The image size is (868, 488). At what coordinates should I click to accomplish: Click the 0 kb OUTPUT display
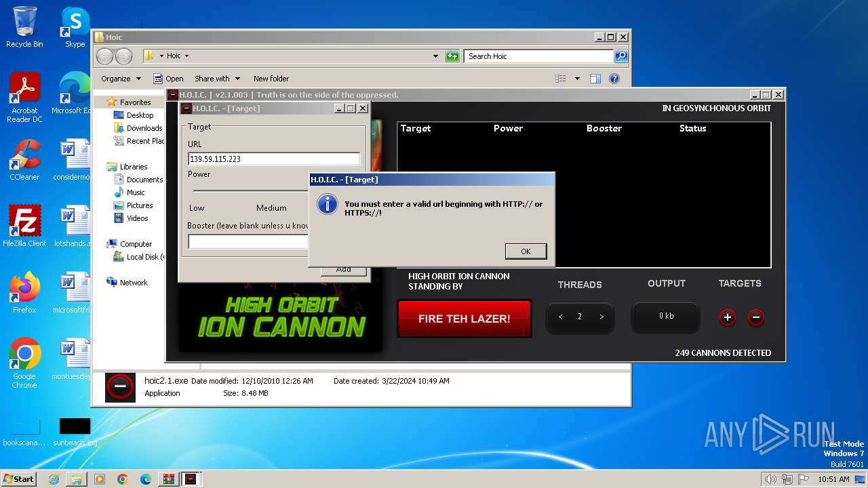[x=666, y=317]
